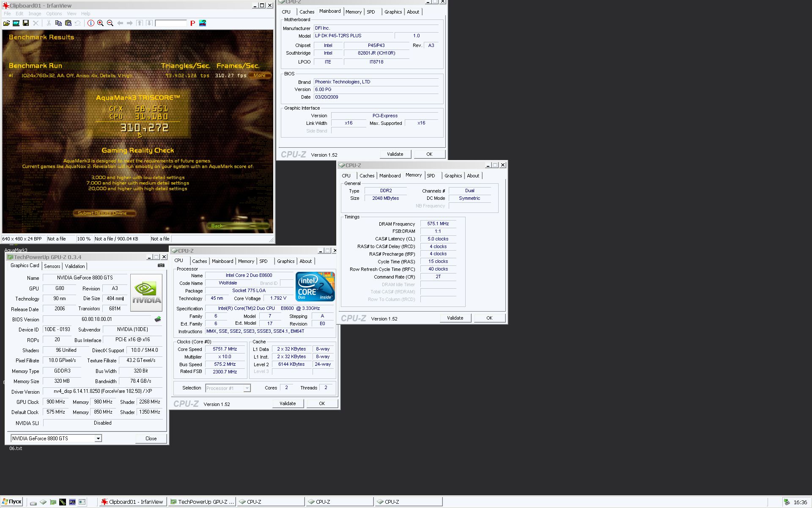Click the GPU-Z camera screenshot icon

click(x=161, y=265)
